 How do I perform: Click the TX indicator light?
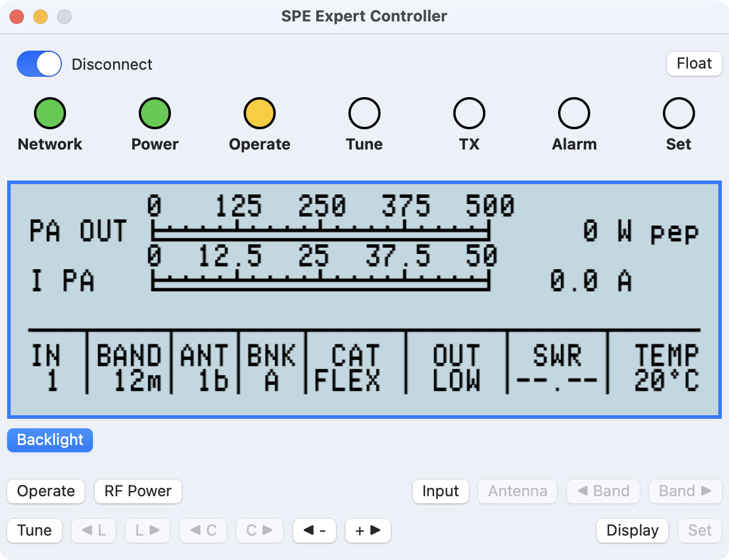tap(469, 113)
